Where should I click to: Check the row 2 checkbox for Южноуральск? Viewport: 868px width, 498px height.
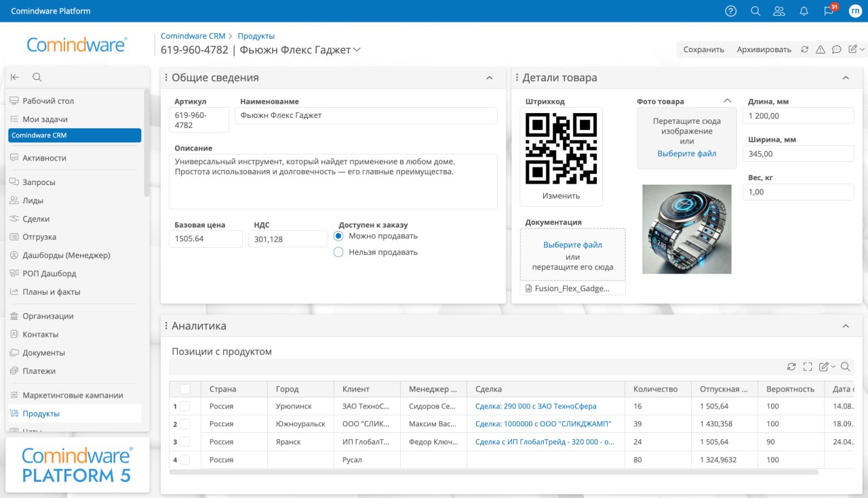point(185,424)
